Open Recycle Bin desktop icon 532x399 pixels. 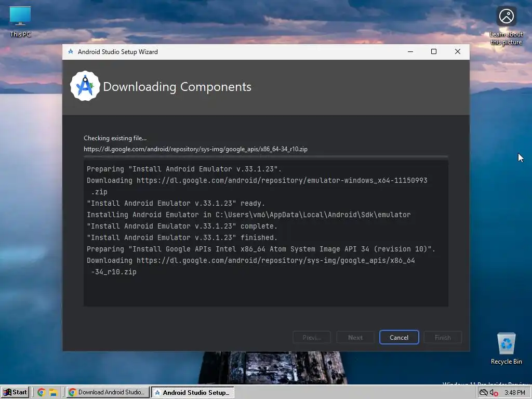pos(506,349)
